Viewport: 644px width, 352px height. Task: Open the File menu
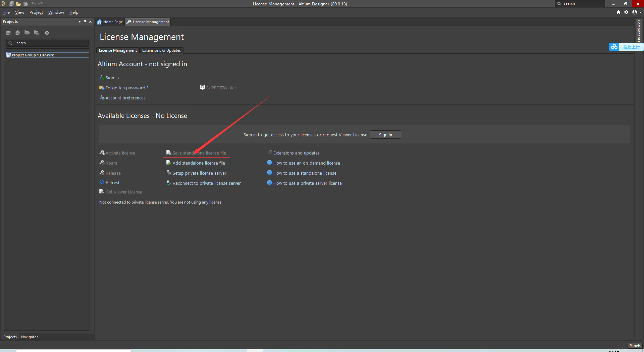click(x=6, y=12)
